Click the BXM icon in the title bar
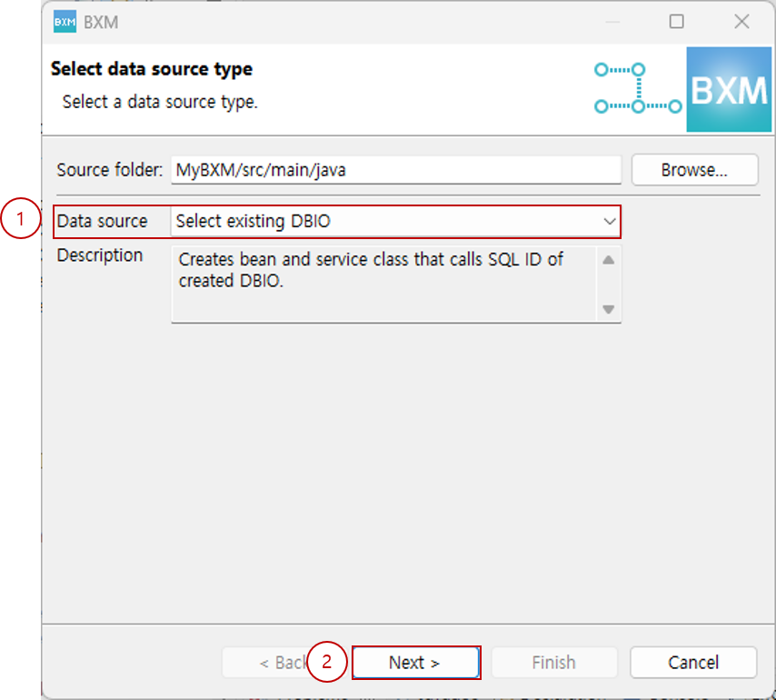The height and width of the screenshot is (700, 776). pos(63,21)
